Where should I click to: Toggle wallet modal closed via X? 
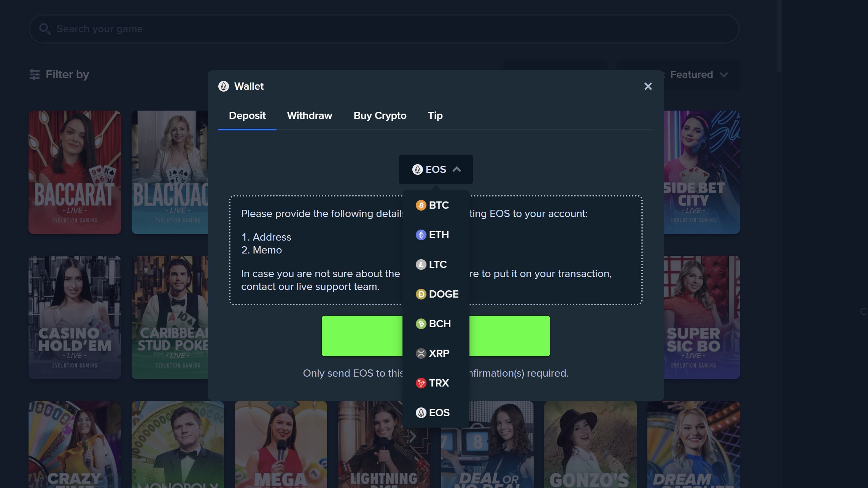point(648,86)
